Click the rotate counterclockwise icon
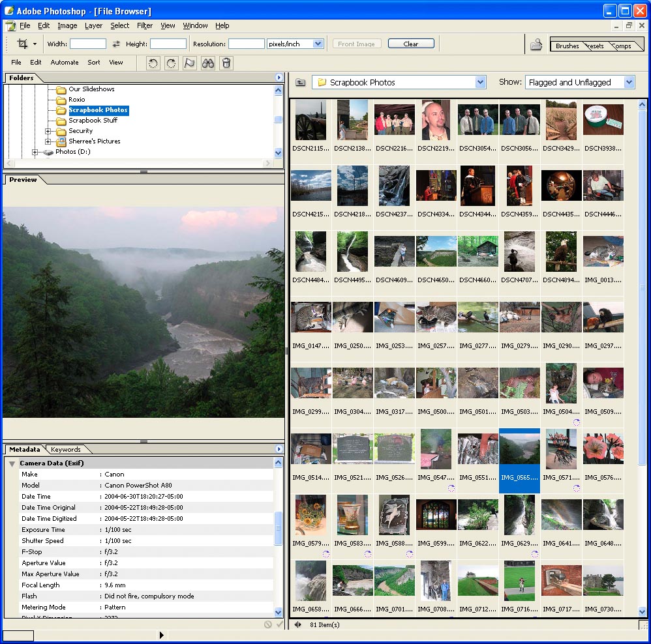 153,63
